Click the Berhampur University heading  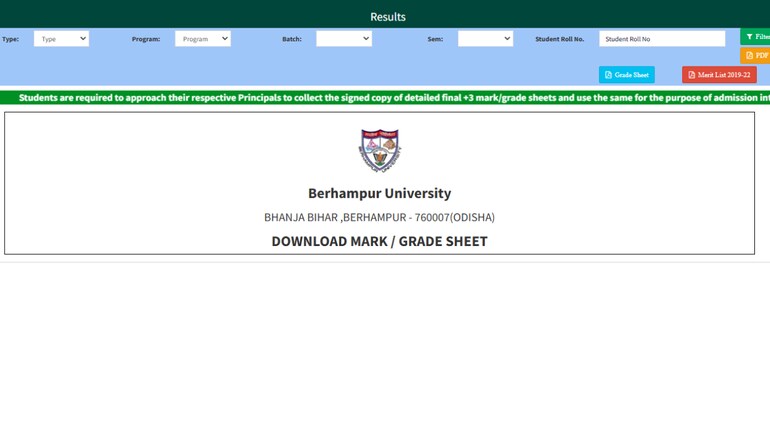click(380, 193)
